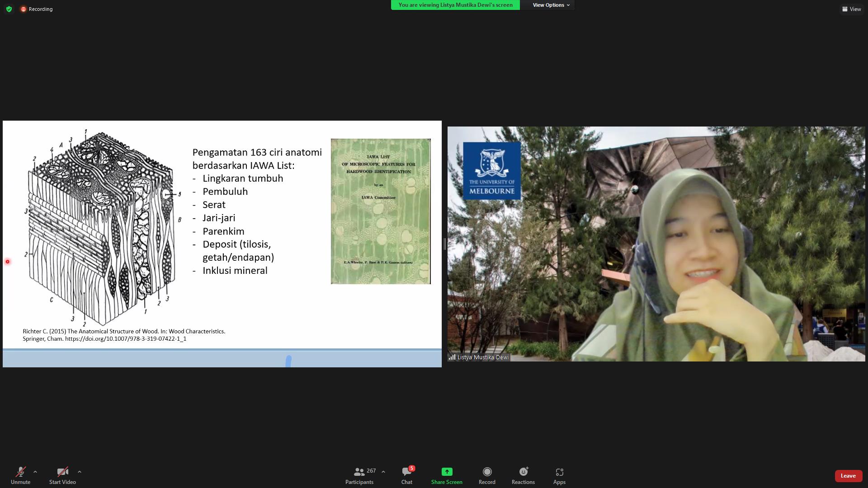Expand video options chevron beside Start Video
Image resolution: width=868 pixels, height=488 pixels.
(80, 472)
